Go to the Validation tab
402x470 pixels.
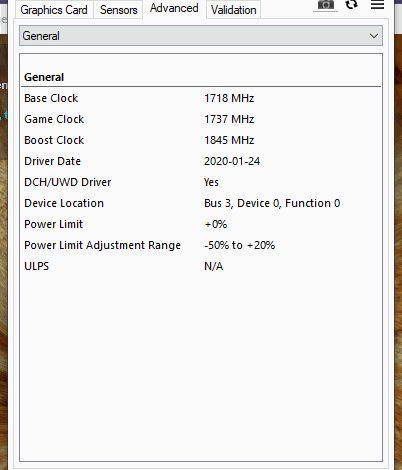pos(233,10)
